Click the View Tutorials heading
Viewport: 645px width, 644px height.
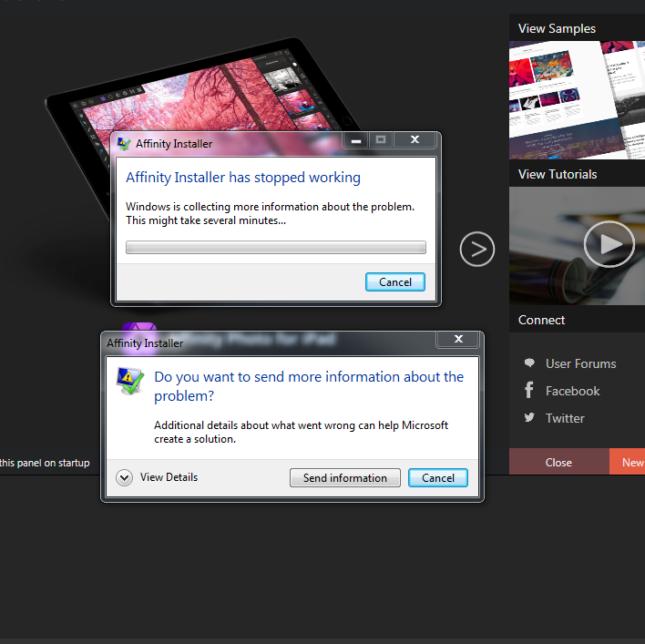pos(558,174)
